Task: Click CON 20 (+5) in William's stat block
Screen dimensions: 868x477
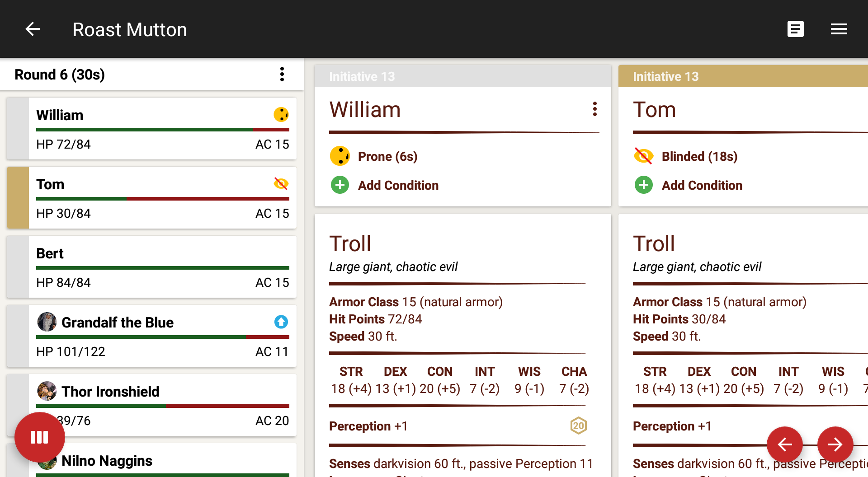Action: coord(440,380)
